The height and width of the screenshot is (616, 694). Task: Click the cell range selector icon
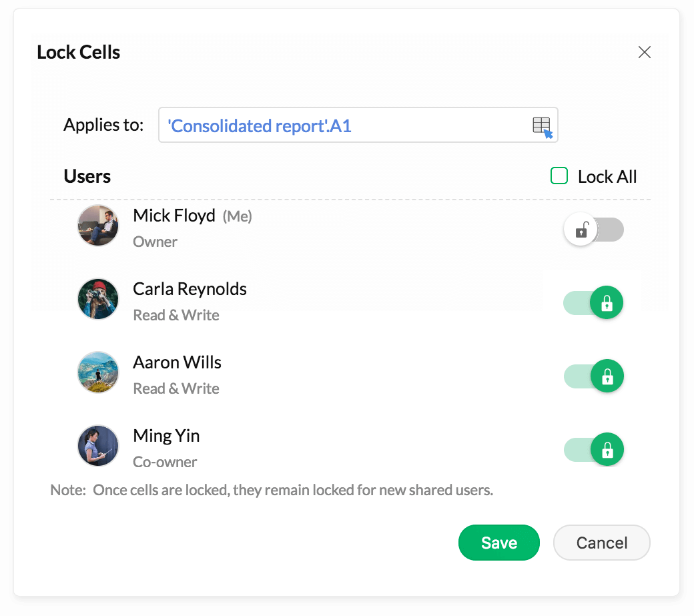pos(541,125)
